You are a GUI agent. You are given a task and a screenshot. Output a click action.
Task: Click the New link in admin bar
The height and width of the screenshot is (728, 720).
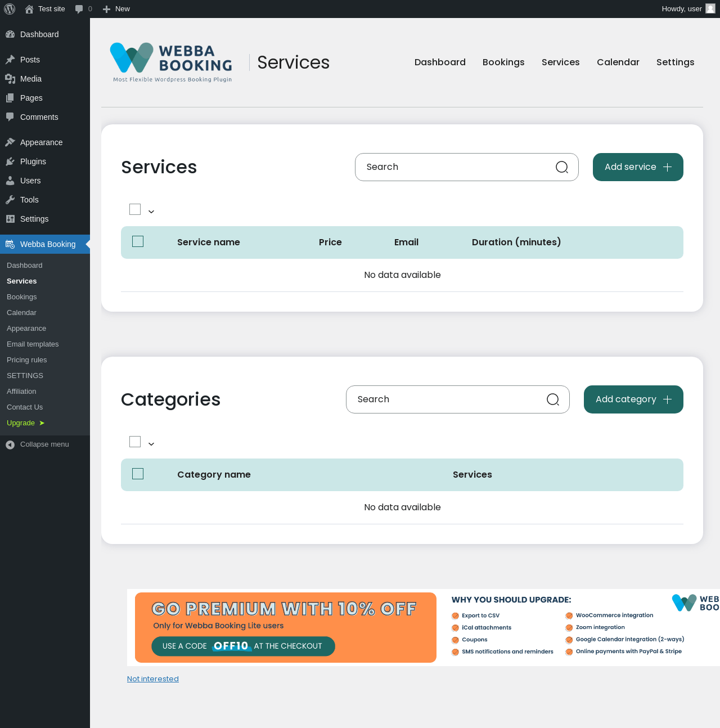(116, 9)
